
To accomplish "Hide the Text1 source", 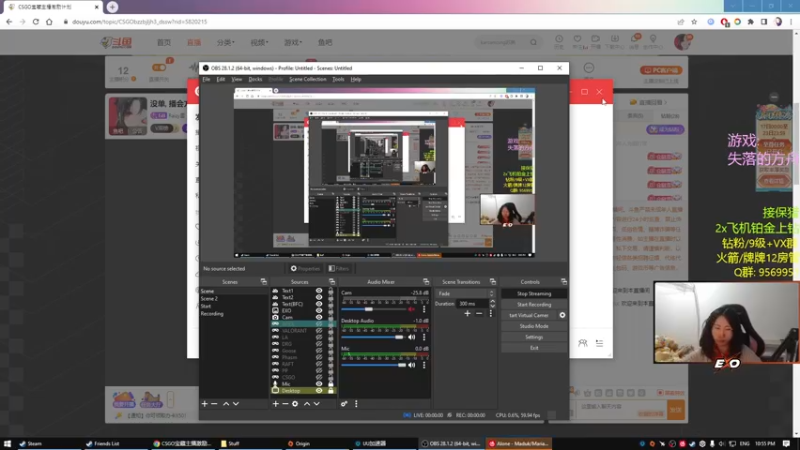I will click(319, 291).
